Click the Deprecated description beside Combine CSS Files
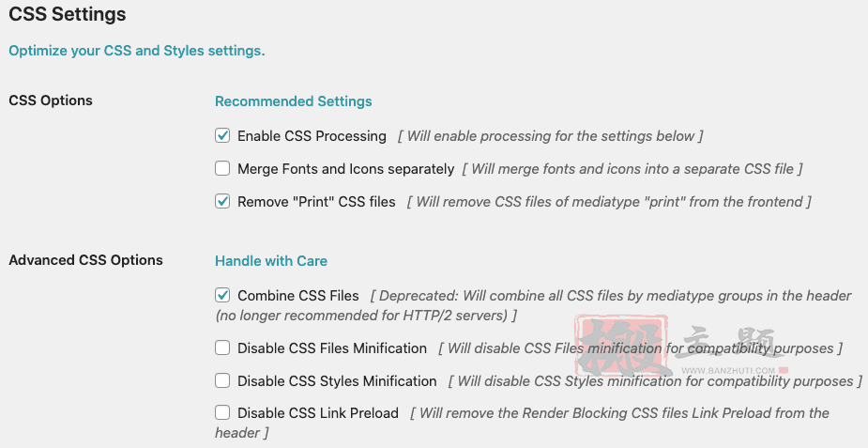Viewport: 868px width, 448px height. tap(533, 305)
